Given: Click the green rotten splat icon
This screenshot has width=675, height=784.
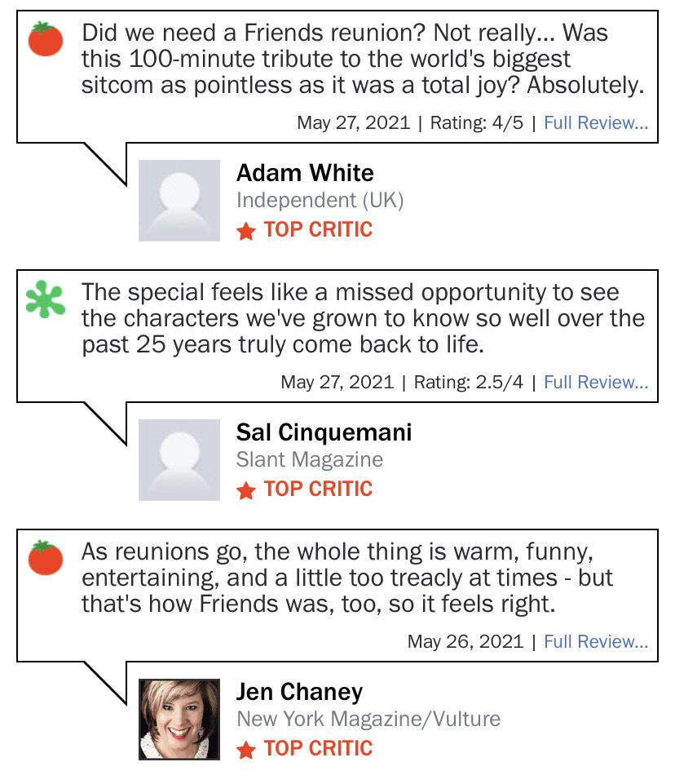Looking at the screenshot, I should (45, 299).
